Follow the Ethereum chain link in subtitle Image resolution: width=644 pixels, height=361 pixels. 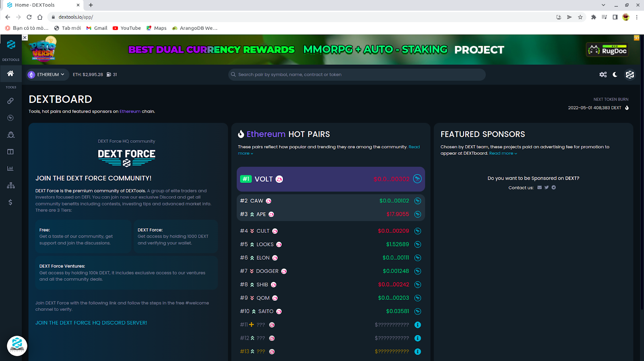[130, 112]
